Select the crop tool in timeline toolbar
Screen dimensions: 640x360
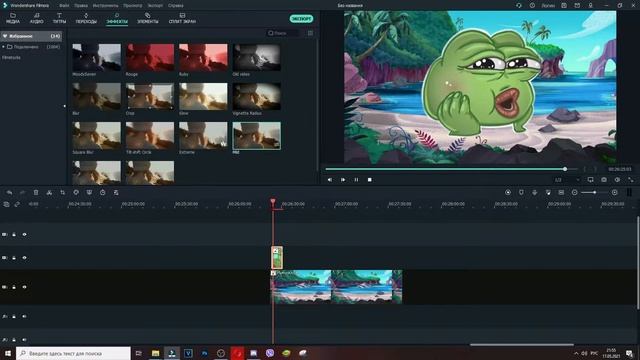62,192
